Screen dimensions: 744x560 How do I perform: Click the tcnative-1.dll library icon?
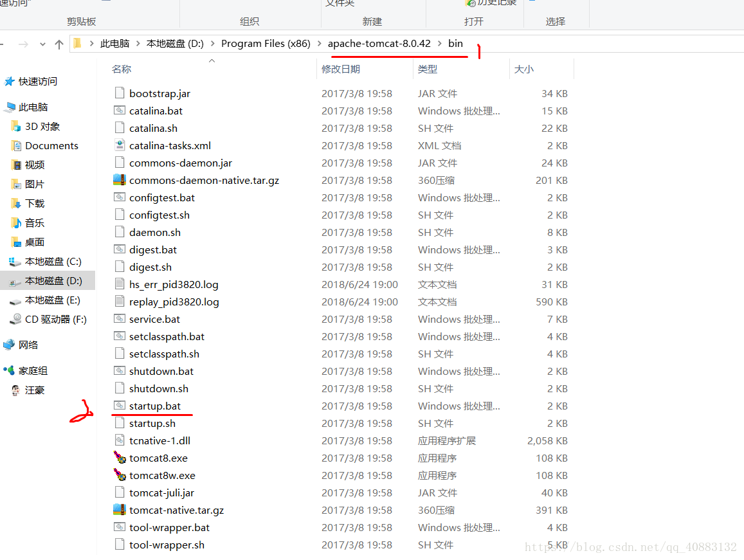pos(120,440)
